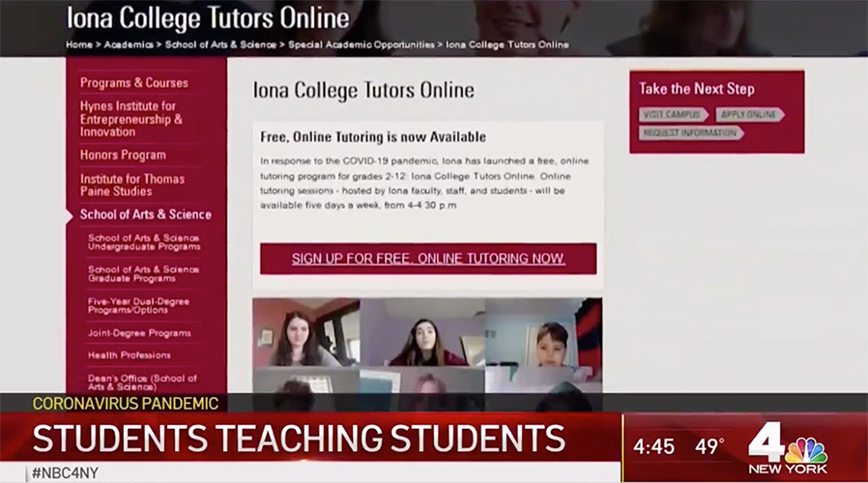Go to School of Arts & Science breadcrumb
Screen dimensions: 868x483
pos(218,44)
